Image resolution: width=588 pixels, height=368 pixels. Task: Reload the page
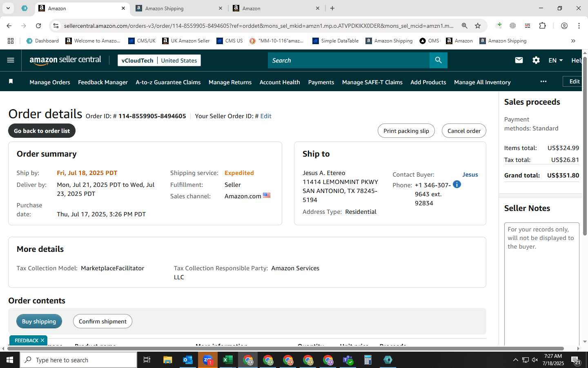tap(38, 25)
